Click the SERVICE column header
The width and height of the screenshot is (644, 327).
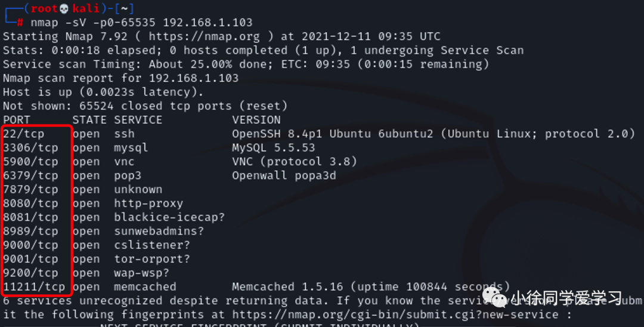(138, 120)
